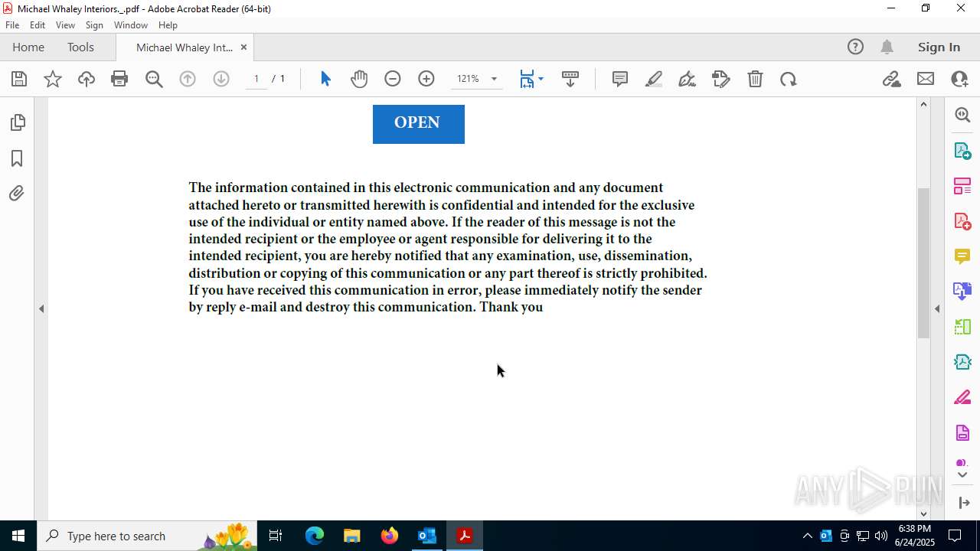Viewport: 980px width, 551px height.
Task: Open the Help menu
Action: click(168, 25)
